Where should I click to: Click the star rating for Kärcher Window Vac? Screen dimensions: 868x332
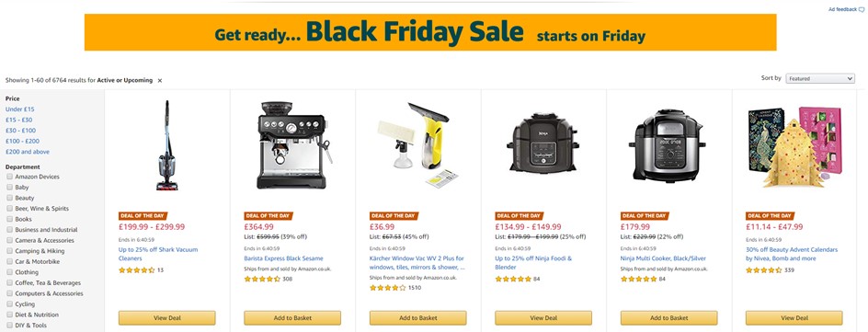point(387,288)
